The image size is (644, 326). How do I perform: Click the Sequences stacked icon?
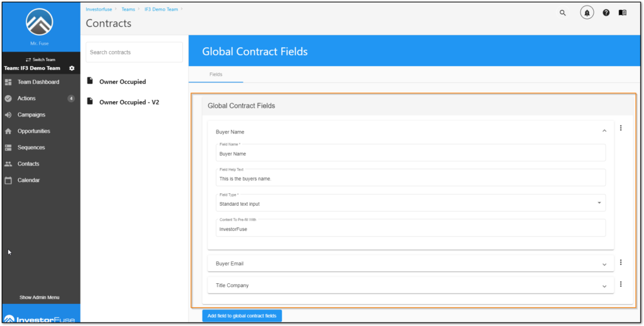pos(8,148)
